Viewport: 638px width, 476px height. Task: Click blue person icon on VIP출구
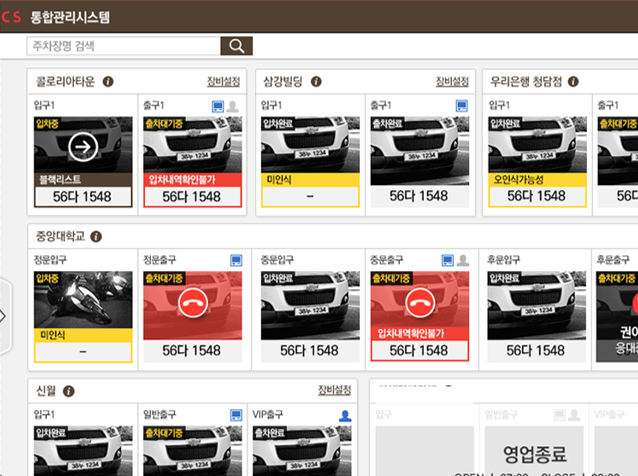(x=345, y=414)
